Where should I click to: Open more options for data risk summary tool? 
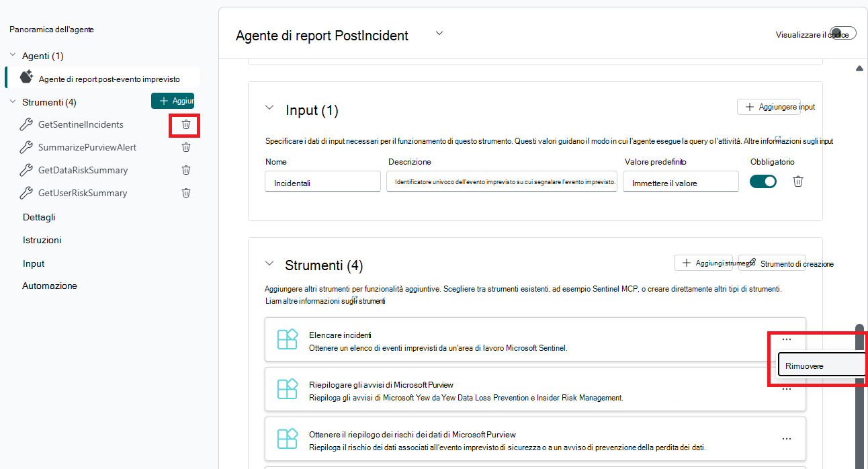tap(786, 439)
